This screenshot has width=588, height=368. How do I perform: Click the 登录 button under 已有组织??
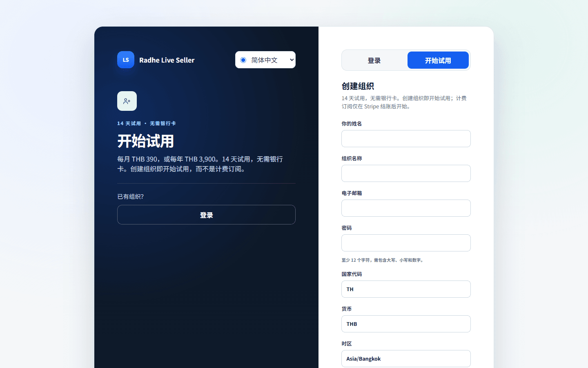(x=206, y=215)
